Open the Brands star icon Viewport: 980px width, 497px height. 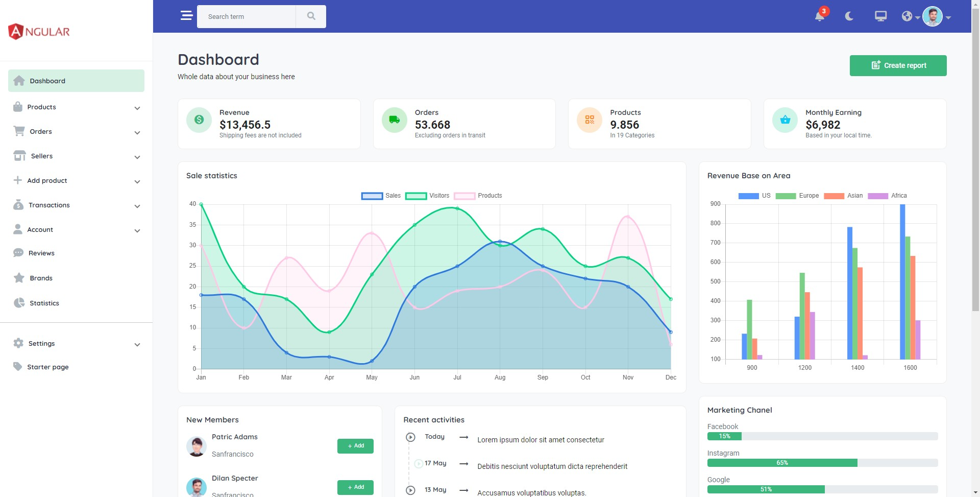coord(18,278)
